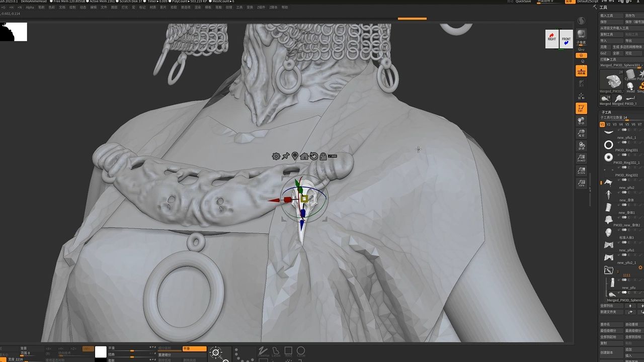Select the PM3D_Ring3D1 subtool
644x362 pixels.
pos(622,145)
